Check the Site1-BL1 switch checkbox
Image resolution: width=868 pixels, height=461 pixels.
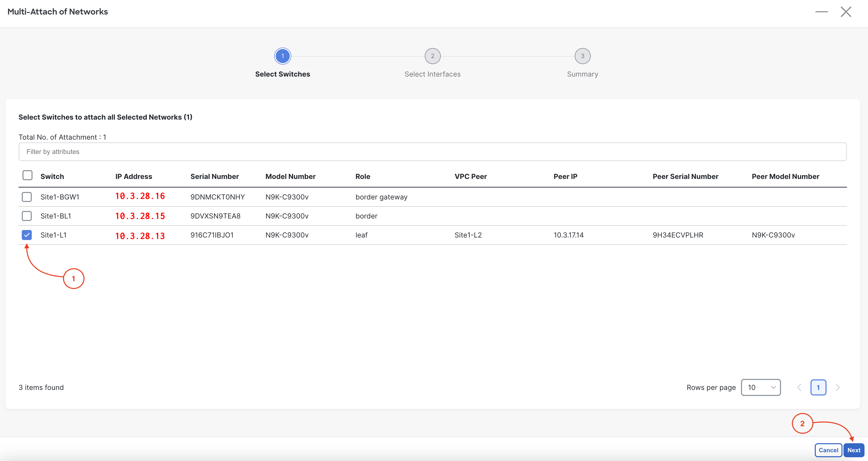click(26, 216)
